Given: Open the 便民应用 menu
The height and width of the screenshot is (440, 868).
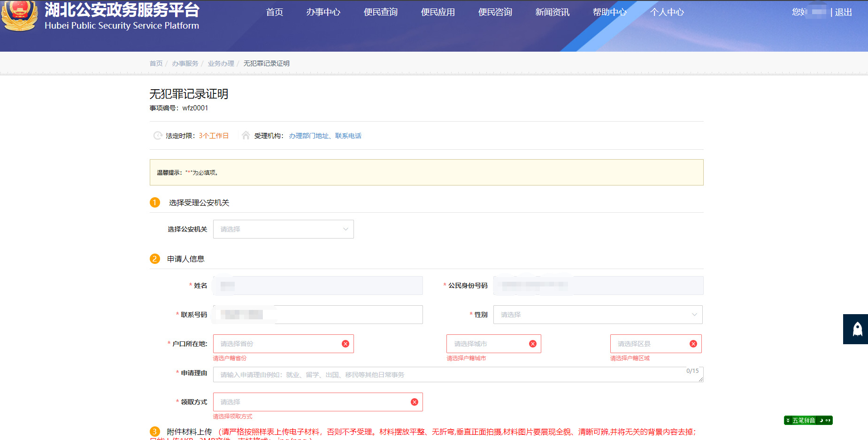Looking at the screenshot, I should point(438,12).
